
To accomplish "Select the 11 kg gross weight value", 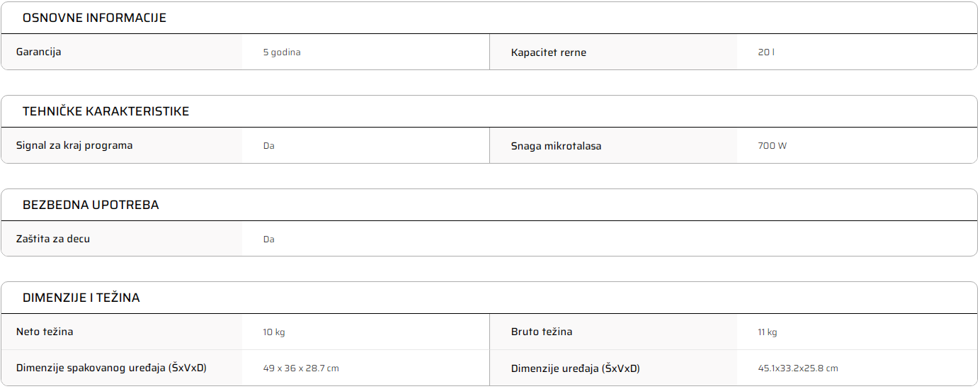I will point(767,332).
